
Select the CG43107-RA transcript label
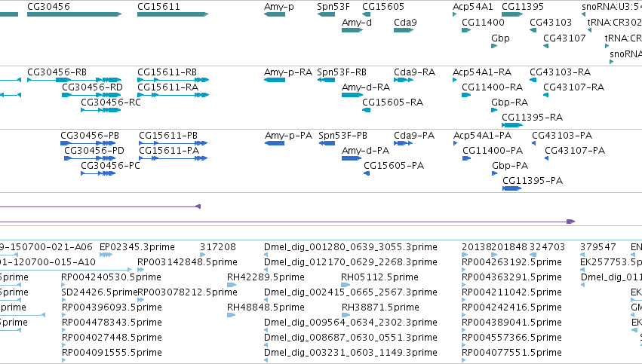click(573, 87)
